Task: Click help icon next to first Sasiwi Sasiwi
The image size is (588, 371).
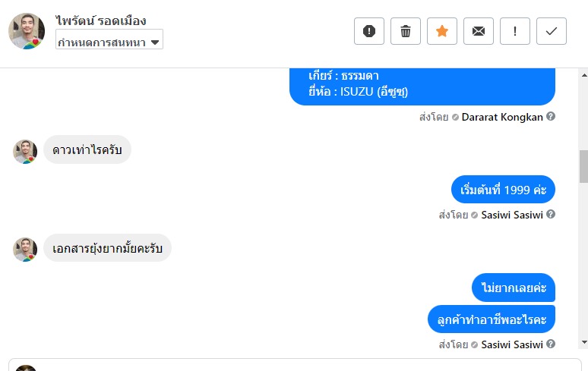Action: click(551, 215)
